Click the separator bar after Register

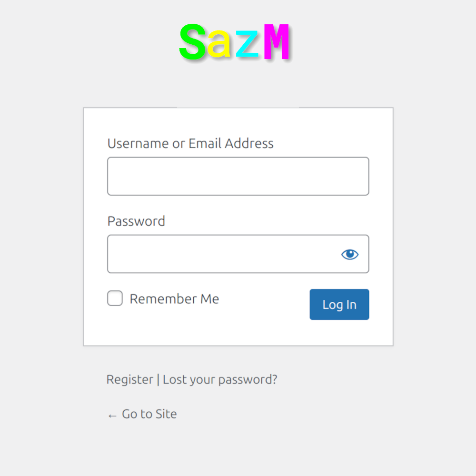[x=158, y=380]
